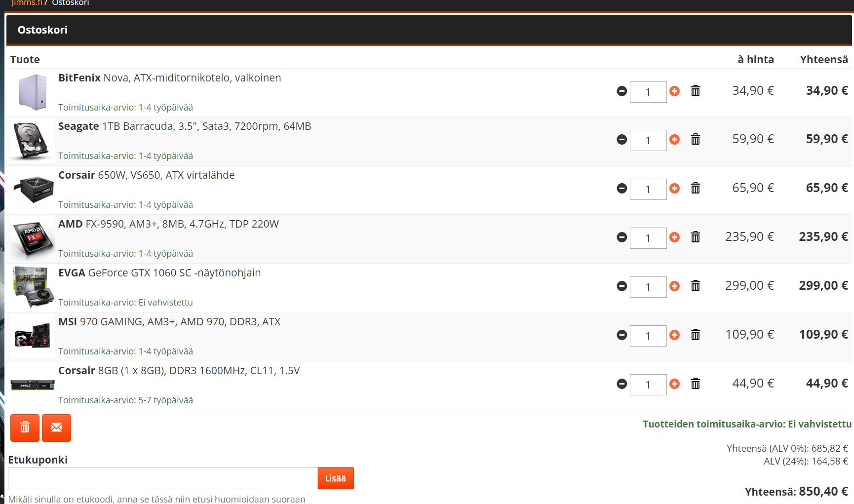
Task: Increase quantity of BitFenix Nova case
Action: click(674, 91)
